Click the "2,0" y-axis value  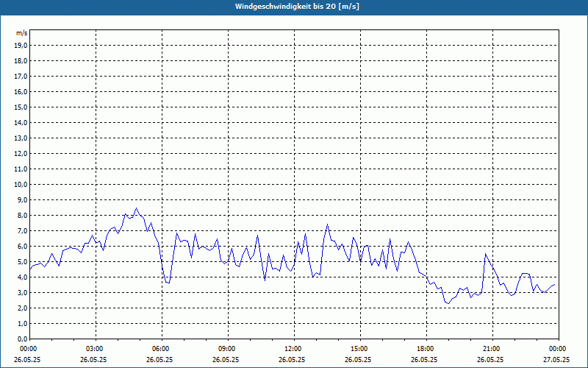tap(22, 308)
